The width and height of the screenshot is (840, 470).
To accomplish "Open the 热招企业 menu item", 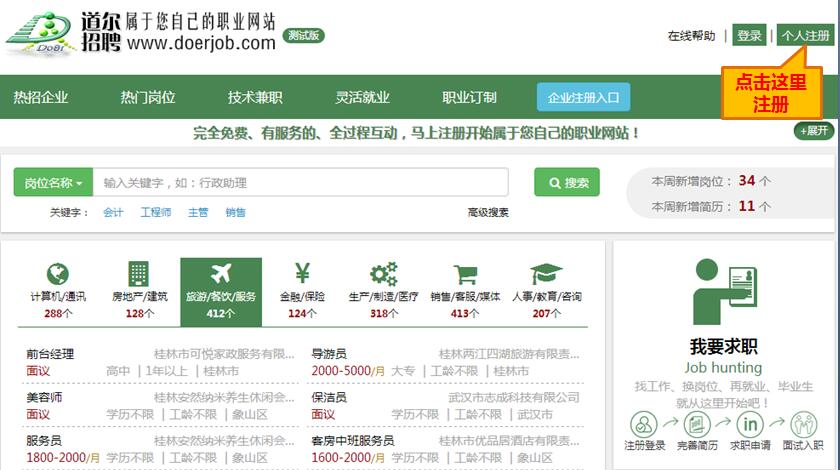I will (x=41, y=97).
